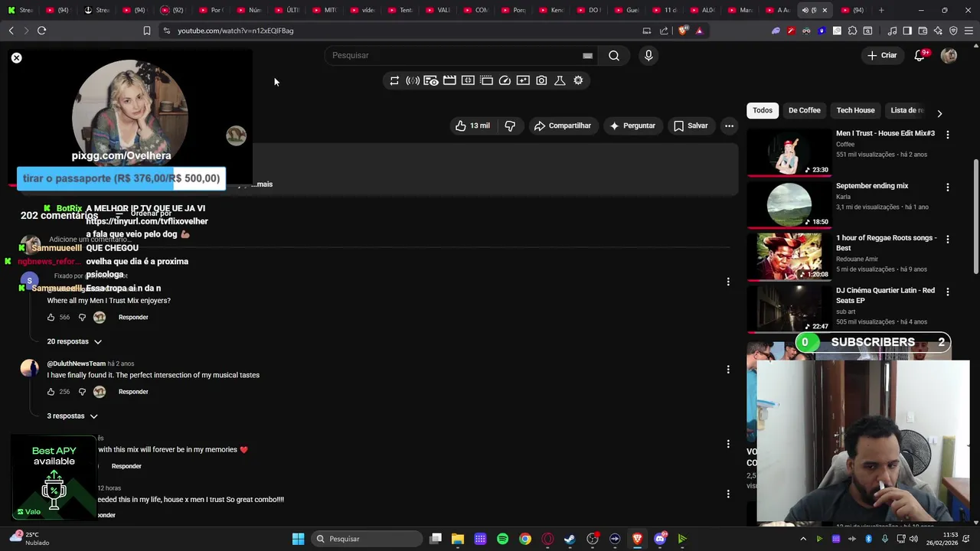980x551 pixels.
Task: Select the Todos filter chip
Action: (763, 110)
